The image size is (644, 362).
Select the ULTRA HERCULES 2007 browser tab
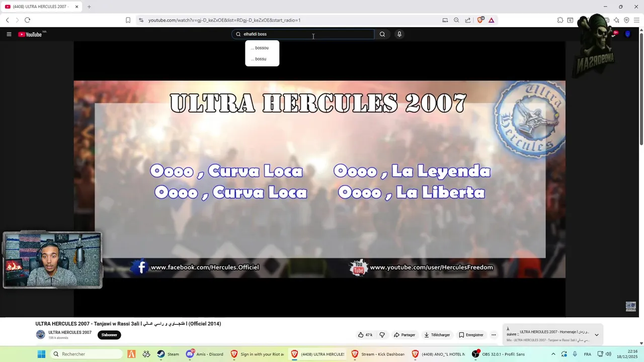[x=41, y=7]
